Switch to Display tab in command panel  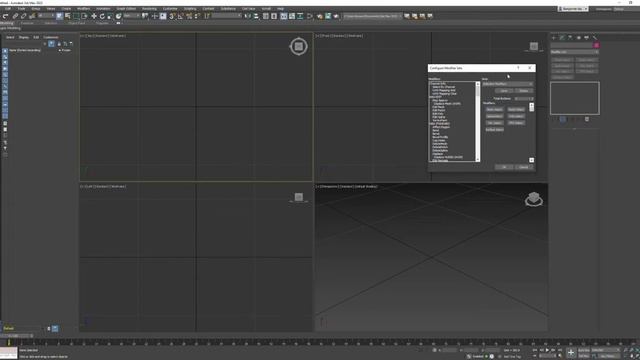click(x=587, y=38)
